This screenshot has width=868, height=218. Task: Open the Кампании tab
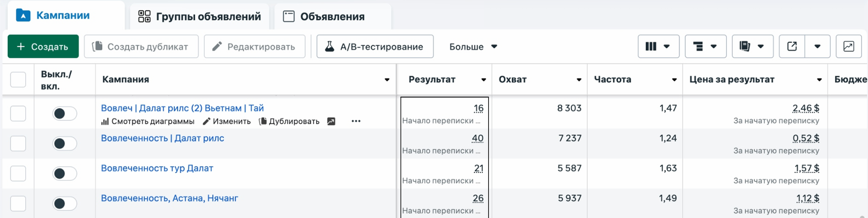pyautogui.click(x=65, y=15)
